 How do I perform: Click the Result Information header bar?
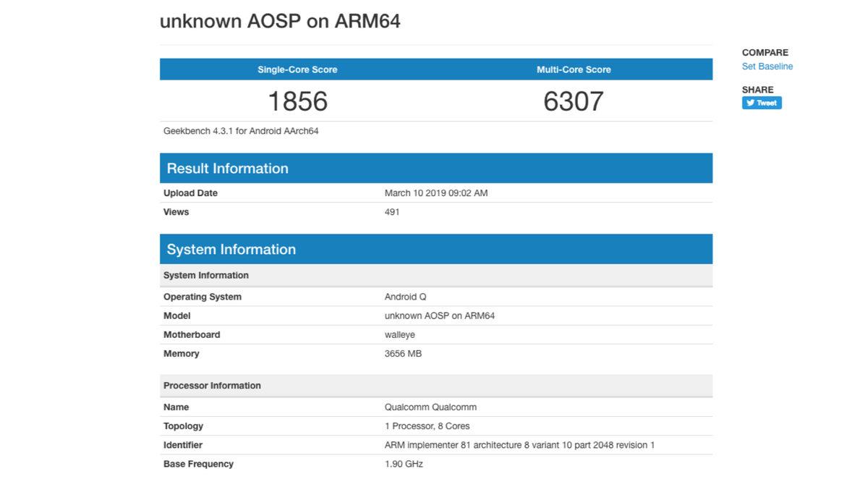coord(227,168)
